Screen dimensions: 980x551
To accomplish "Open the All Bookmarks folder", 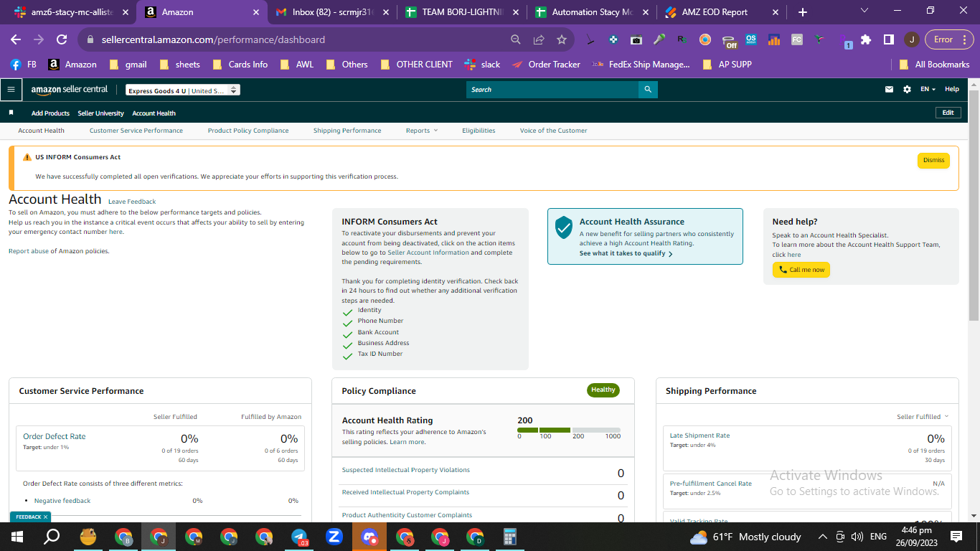I will click(x=934, y=65).
